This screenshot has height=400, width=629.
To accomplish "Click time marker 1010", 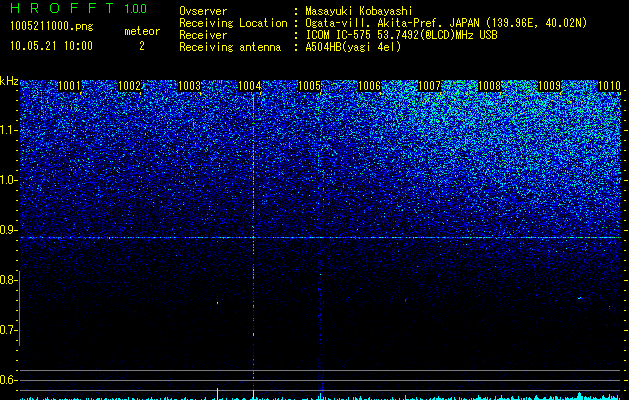I will 609,86.
